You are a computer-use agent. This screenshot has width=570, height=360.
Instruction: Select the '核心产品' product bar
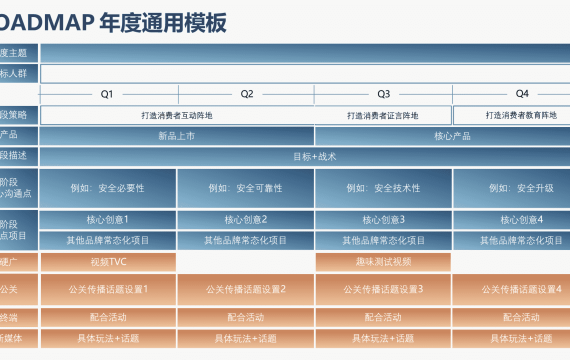click(x=442, y=136)
